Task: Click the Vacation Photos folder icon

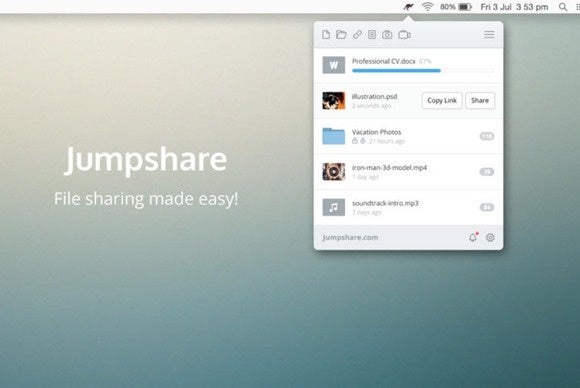Action: click(x=333, y=136)
